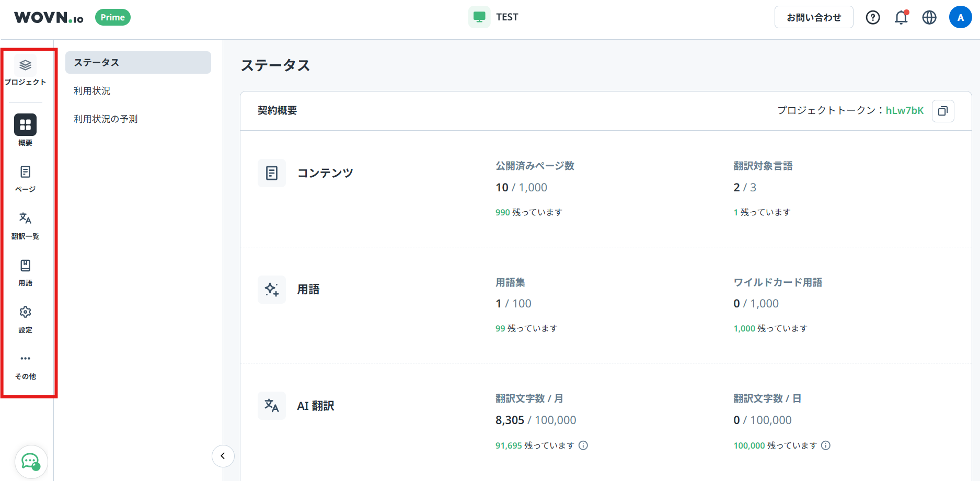
Task: Select the Overview (概要) sidebar icon
Action: point(25,125)
